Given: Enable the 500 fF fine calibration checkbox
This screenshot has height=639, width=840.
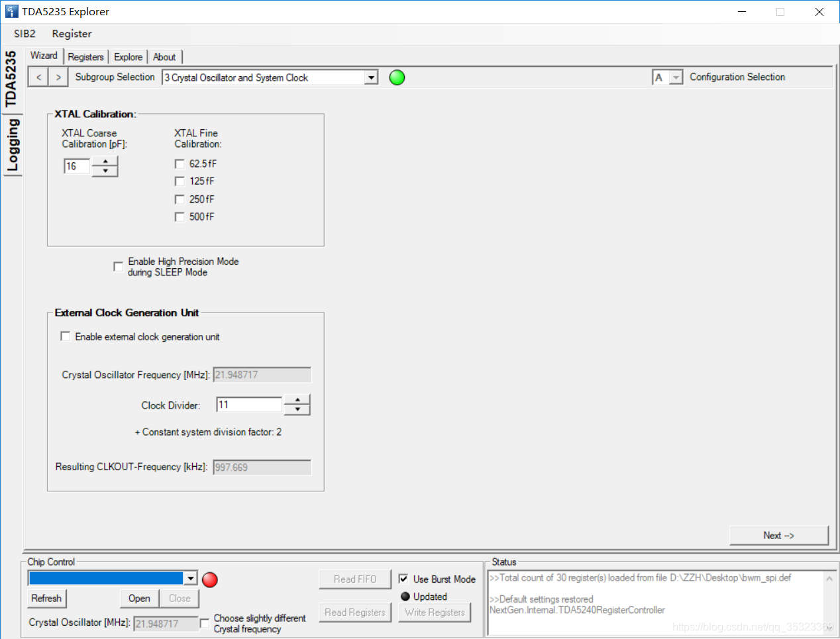Looking at the screenshot, I should coord(180,217).
